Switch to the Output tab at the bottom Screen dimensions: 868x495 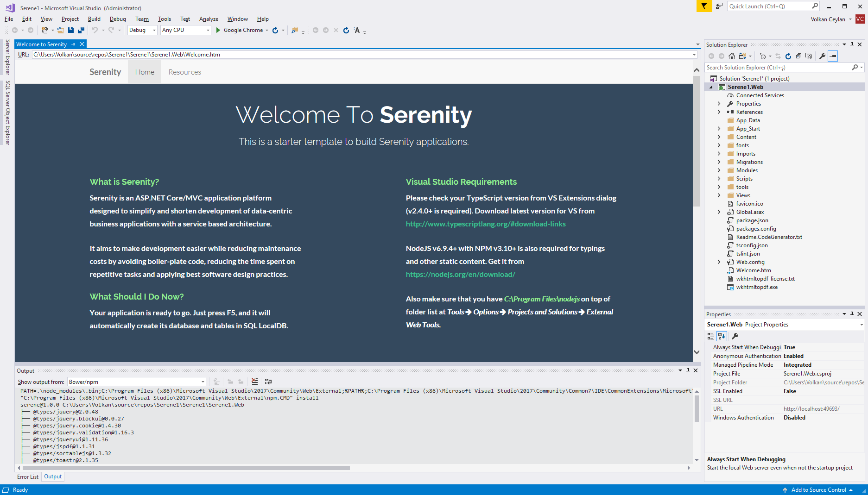(53, 476)
